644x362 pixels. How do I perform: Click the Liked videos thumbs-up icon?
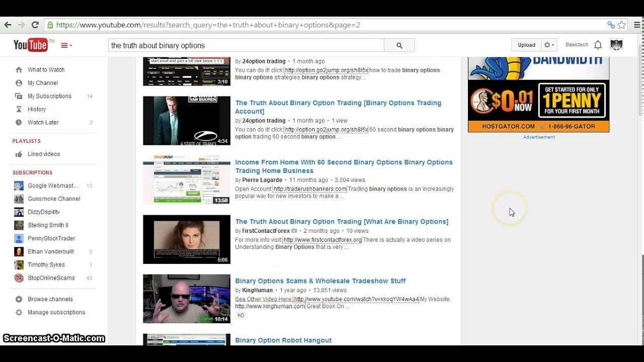(19, 154)
